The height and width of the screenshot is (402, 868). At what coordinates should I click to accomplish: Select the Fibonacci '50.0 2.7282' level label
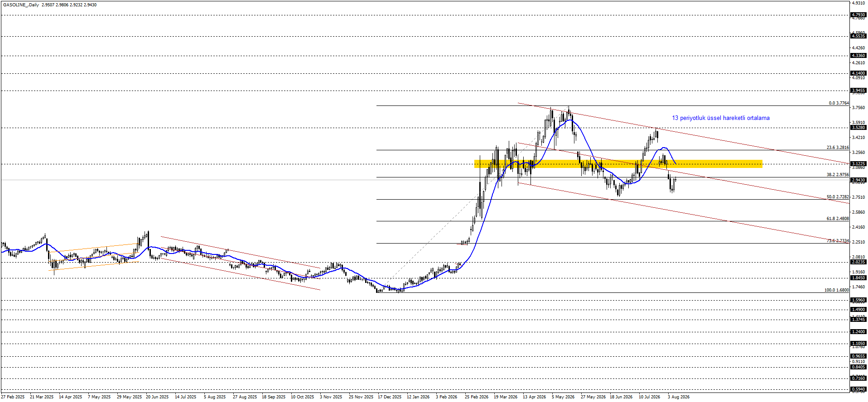point(838,197)
